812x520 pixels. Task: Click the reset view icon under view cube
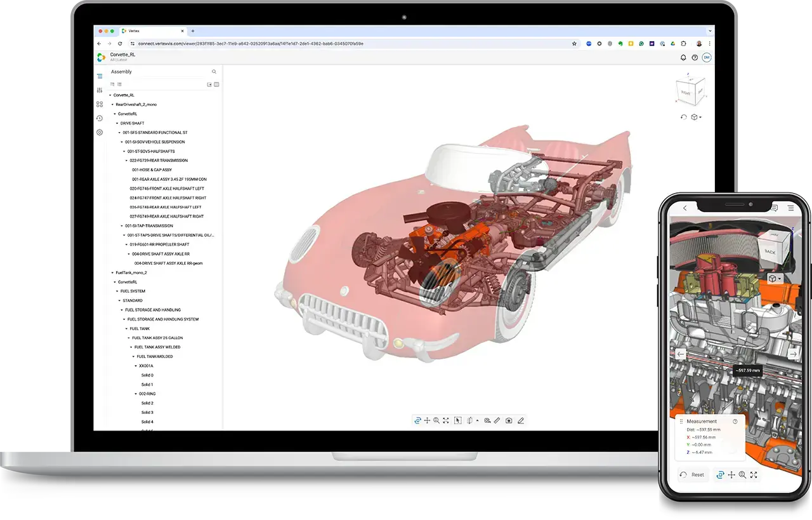[x=683, y=117]
